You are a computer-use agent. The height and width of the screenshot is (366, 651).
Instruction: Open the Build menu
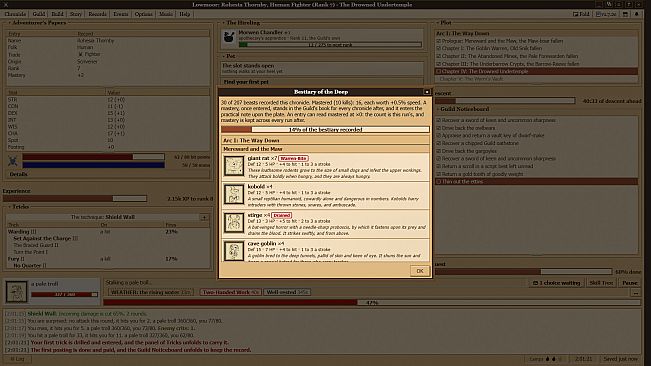pyautogui.click(x=57, y=14)
